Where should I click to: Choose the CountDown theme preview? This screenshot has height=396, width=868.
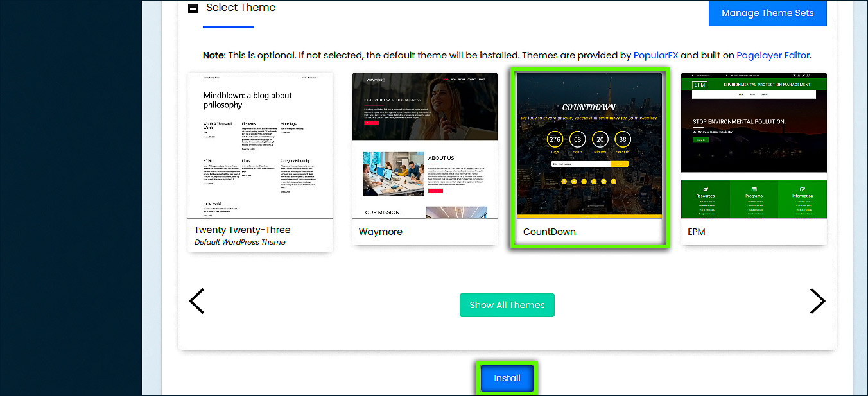pos(589,145)
